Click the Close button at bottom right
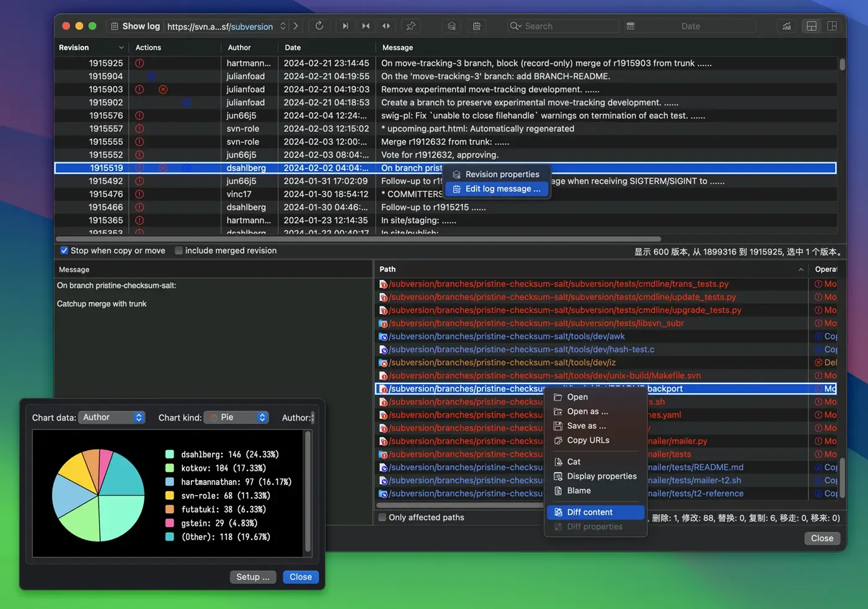868x609 pixels. [821, 538]
